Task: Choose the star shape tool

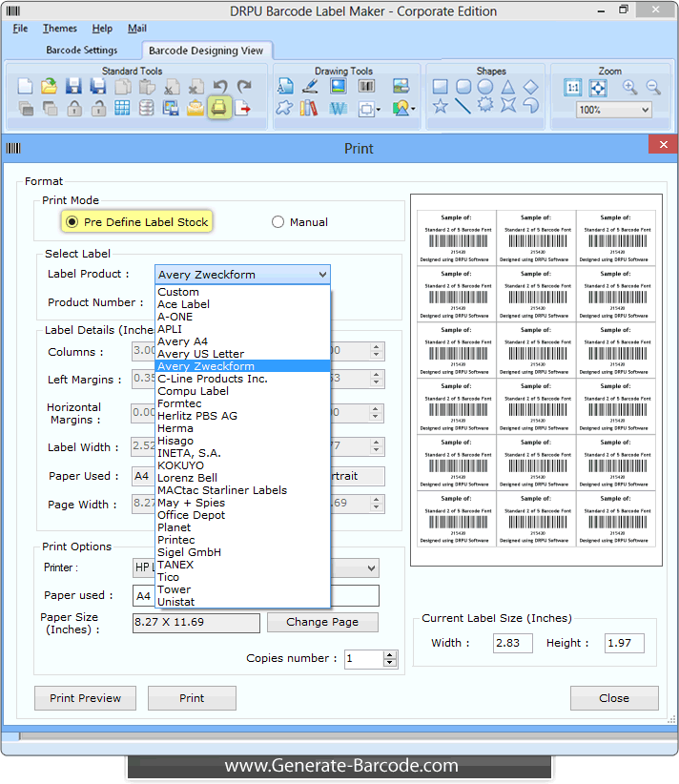Action: 440,107
